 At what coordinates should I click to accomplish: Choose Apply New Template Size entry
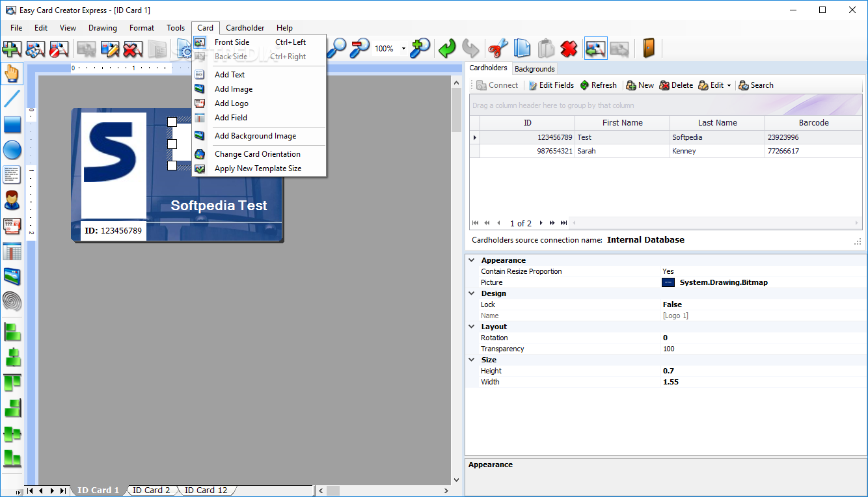[259, 168]
